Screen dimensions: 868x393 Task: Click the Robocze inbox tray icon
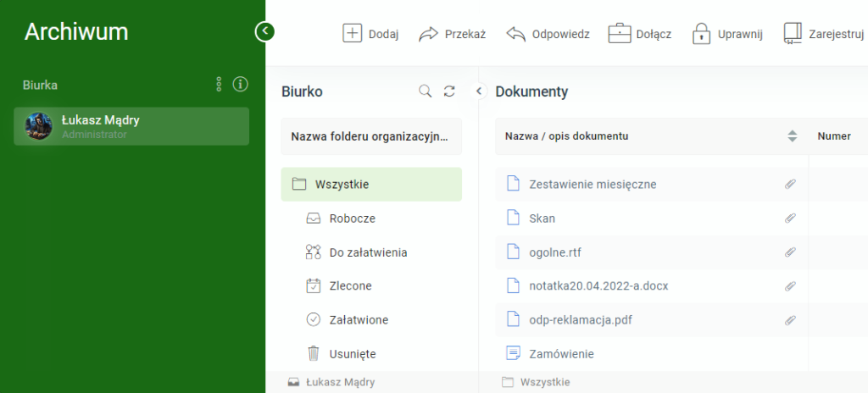click(314, 218)
